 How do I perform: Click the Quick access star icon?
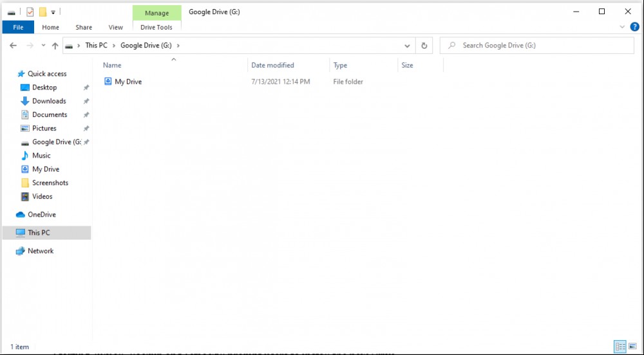(x=21, y=74)
